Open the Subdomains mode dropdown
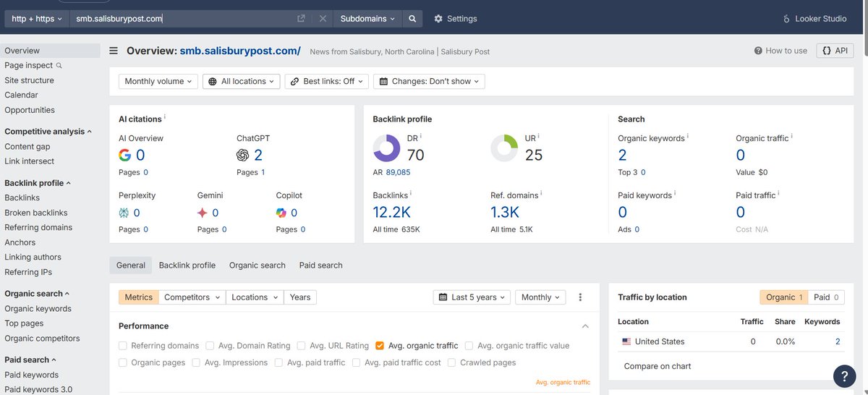The image size is (868, 395). tap(367, 19)
